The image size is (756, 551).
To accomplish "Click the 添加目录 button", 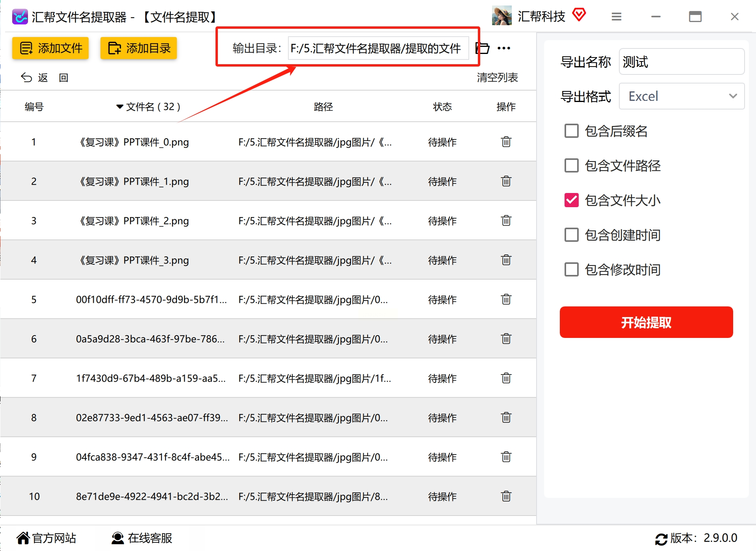I will pyautogui.click(x=139, y=48).
